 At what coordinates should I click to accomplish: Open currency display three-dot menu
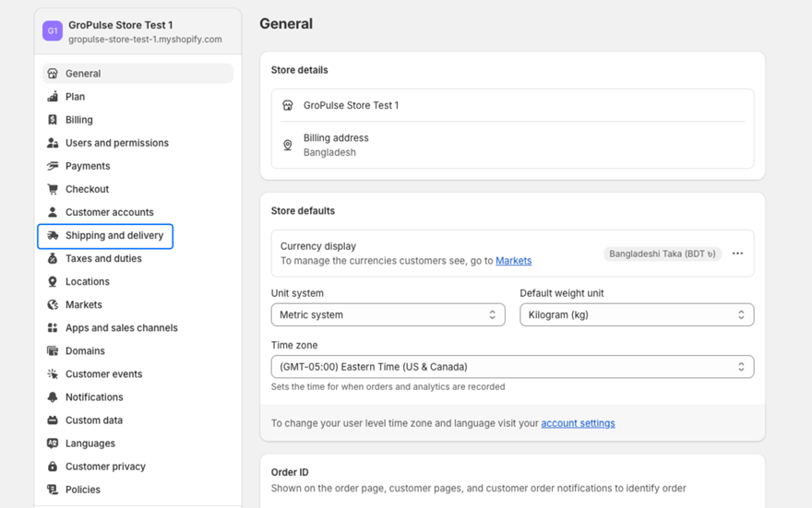pos(737,254)
